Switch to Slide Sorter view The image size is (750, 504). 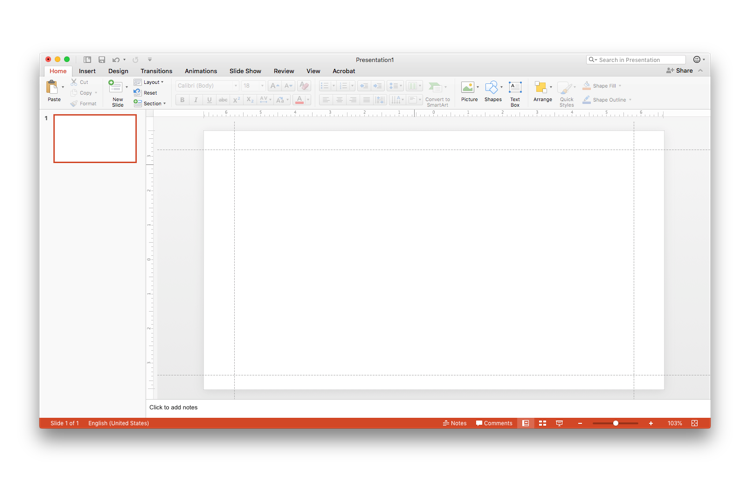pos(542,423)
